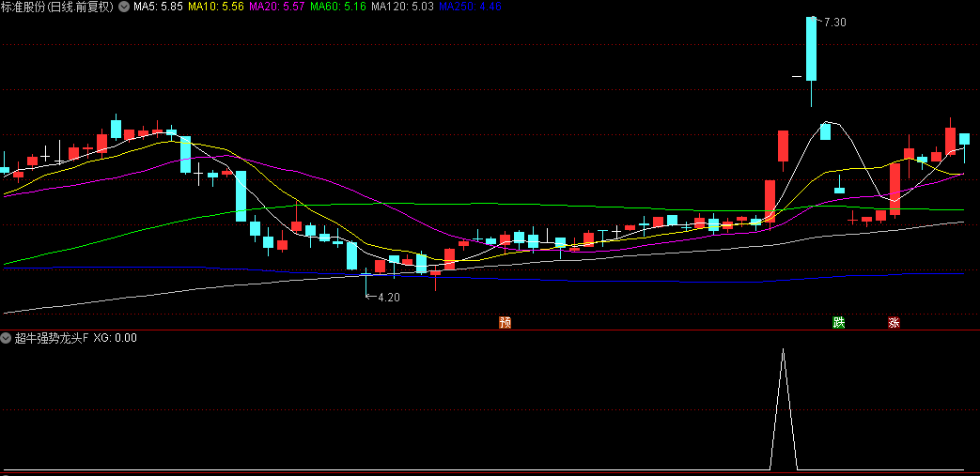
Task: Click the green MA60: 5.16 label
Action: [x=338, y=7]
